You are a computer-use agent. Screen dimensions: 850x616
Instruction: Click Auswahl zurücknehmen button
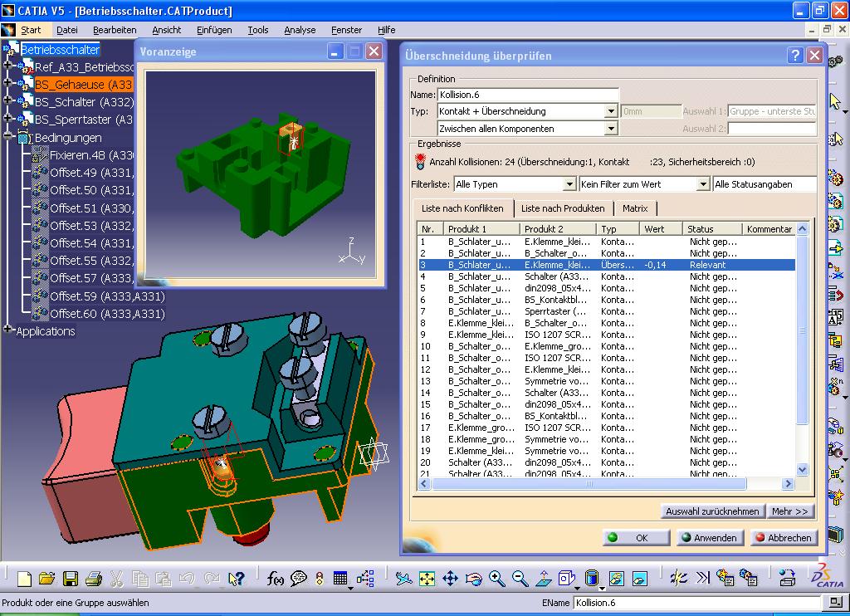point(712,511)
